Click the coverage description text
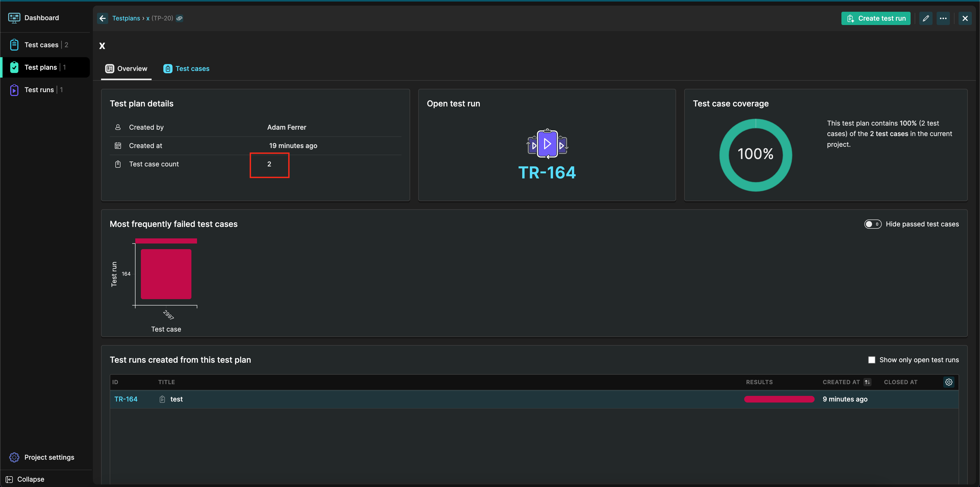The height and width of the screenshot is (487, 980). click(889, 133)
